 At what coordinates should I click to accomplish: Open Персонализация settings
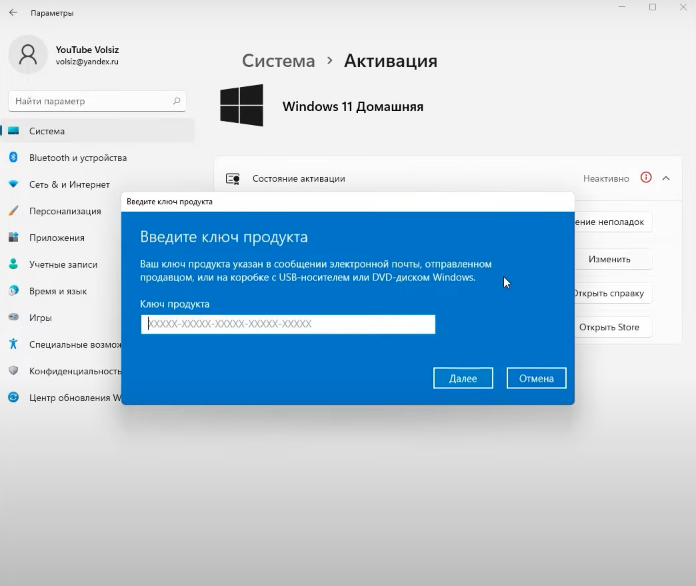click(61, 211)
